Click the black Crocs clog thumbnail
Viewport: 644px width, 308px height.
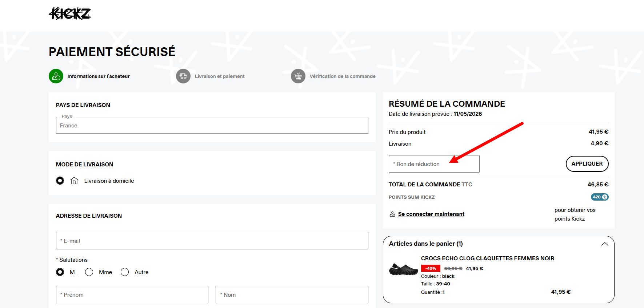coord(404,269)
